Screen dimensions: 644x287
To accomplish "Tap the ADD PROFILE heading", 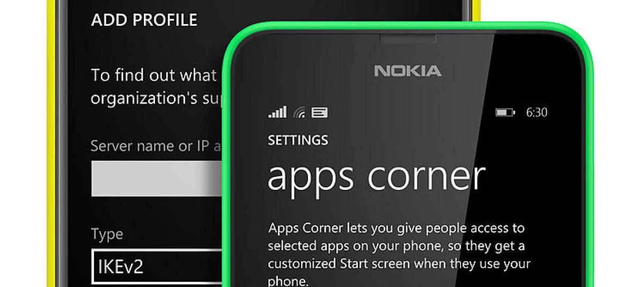I will 144,20.
